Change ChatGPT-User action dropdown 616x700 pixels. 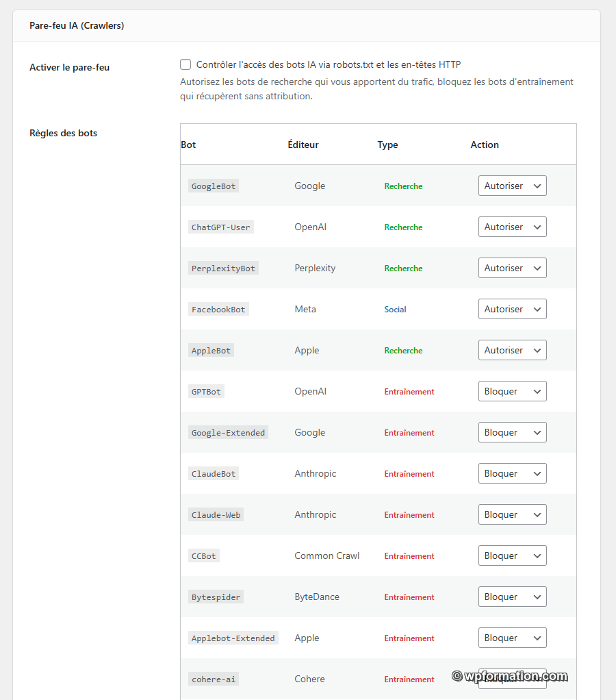512,227
